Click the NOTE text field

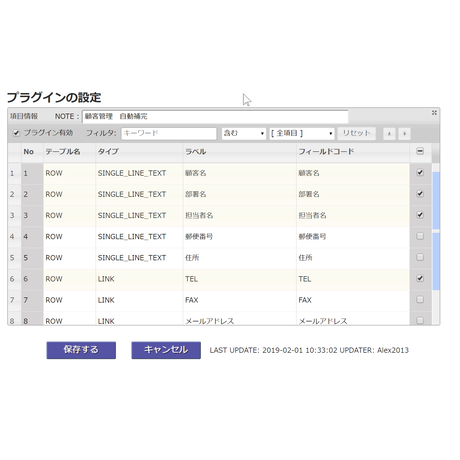(x=215, y=116)
